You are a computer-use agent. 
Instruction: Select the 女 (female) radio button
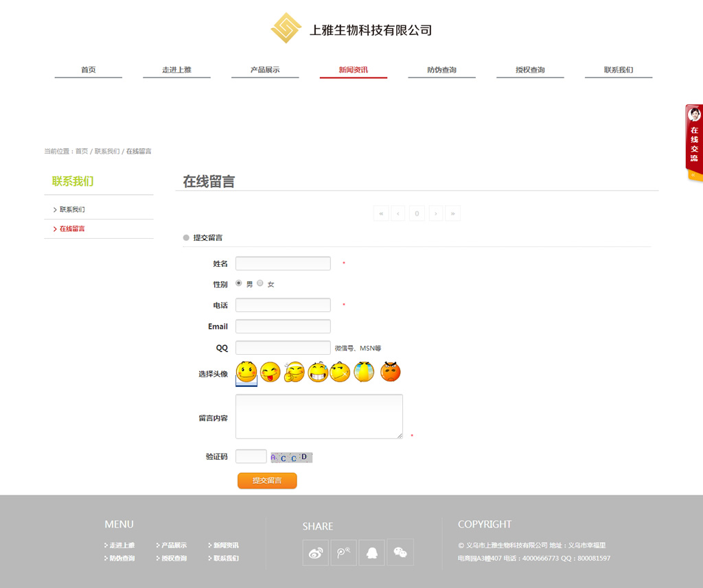pyautogui.click(x=260, y=283)
